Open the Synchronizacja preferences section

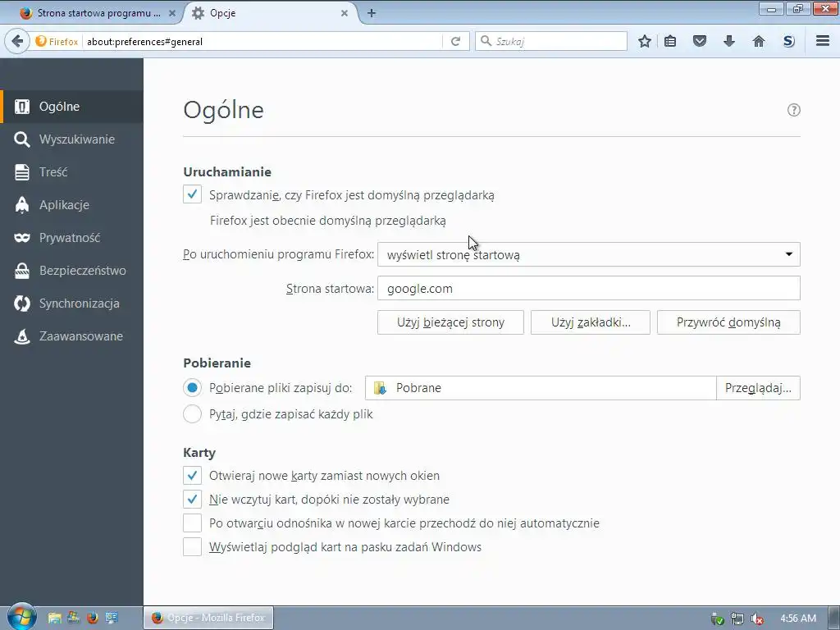[x=72, y=304]
